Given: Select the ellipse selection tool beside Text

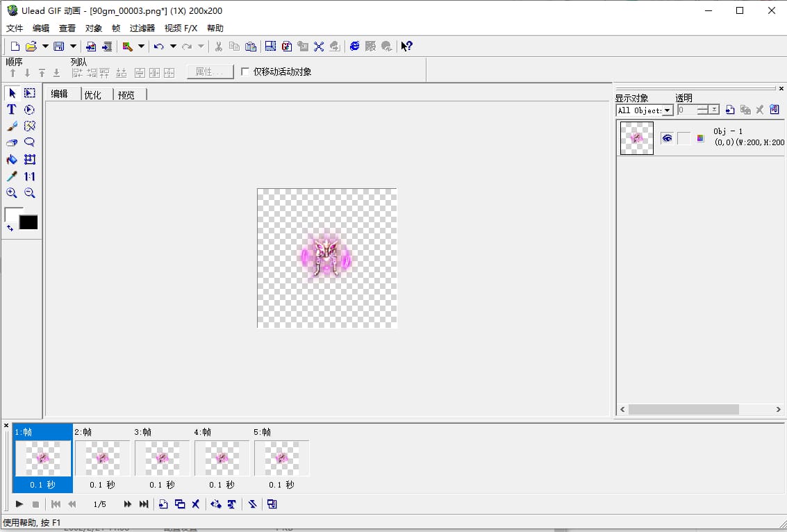Looking at the screenshot, I should [x=30, y=110].
